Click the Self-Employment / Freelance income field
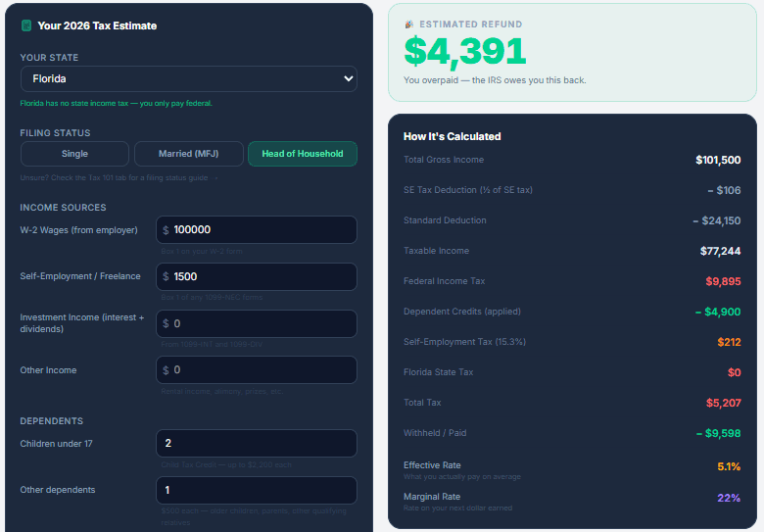The image size is (764, 532). point(257,276)
